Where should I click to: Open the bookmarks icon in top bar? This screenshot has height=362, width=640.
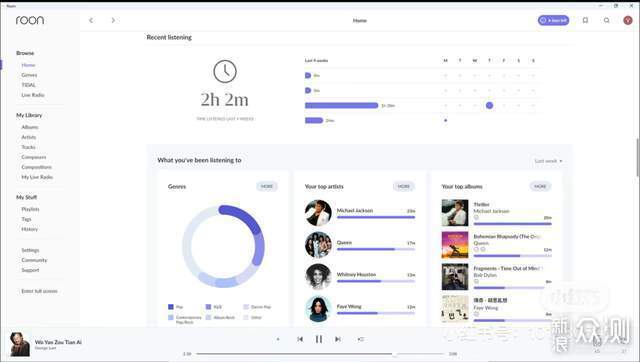pos(585,20)
